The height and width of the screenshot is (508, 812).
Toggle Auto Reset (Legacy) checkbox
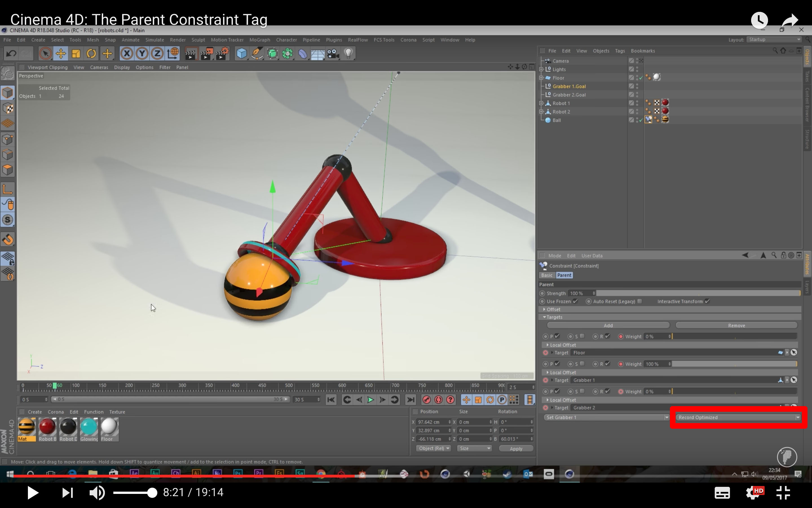639,301
